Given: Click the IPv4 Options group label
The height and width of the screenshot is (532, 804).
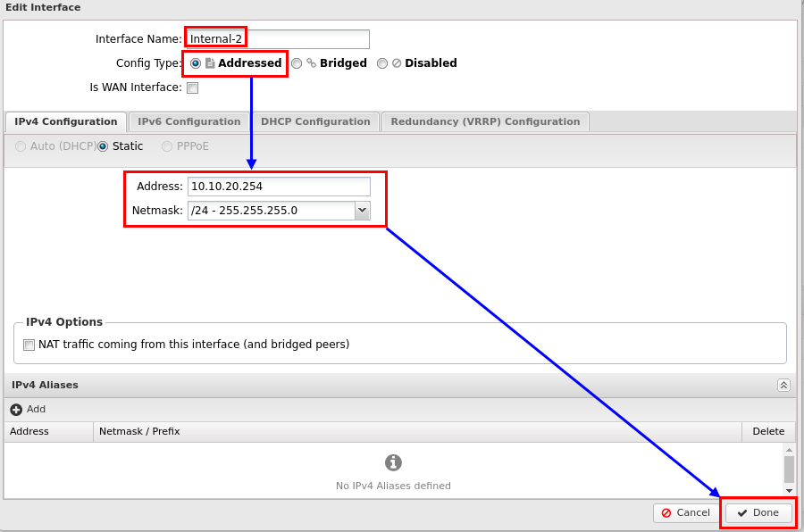Looking at the screenshot, I should pyautogui.click(x=64, y=322).
